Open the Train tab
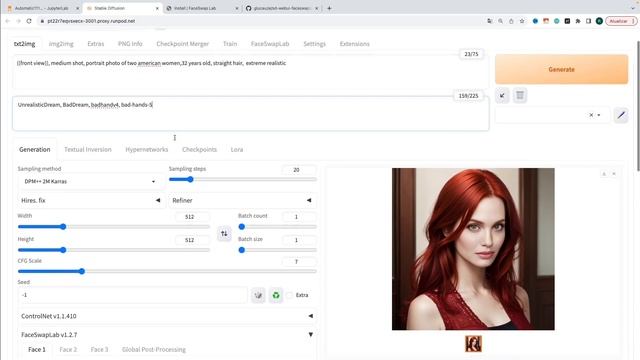This screenshot has width=640, height=360. (x=230, y=44)
